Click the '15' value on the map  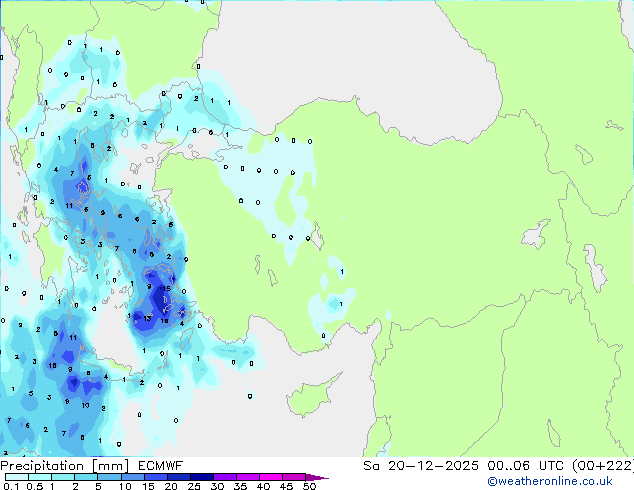(166, 289)
